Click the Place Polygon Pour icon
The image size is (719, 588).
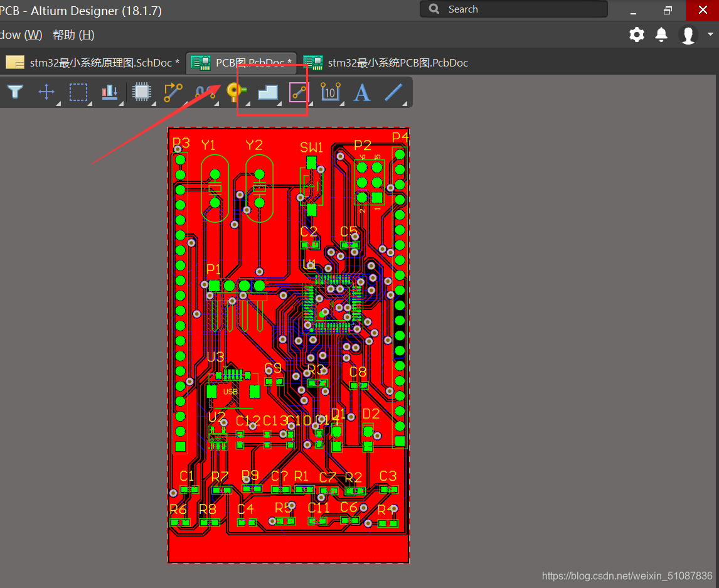268,92
